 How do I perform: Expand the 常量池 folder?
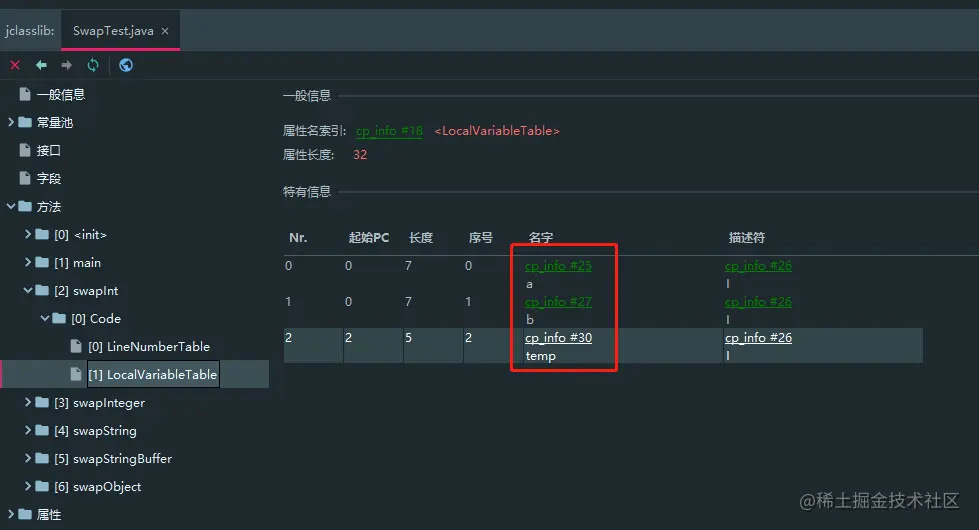[x=11, y=122]
